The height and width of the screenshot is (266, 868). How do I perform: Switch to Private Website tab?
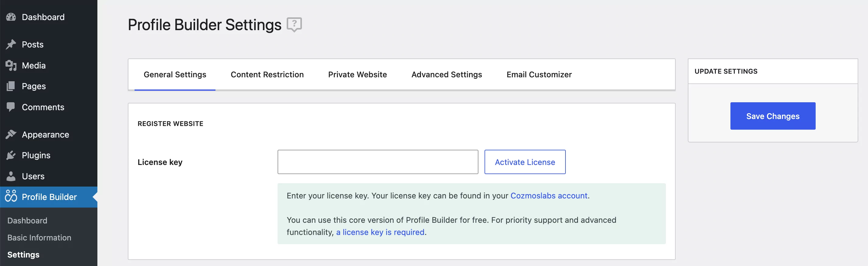[357, 75]
